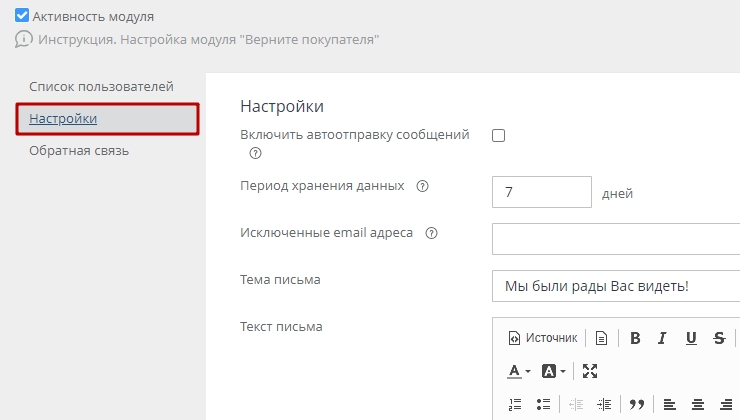
Task: Enable Включить автоотправку сообщений checkbox
Action: (498, 135)
